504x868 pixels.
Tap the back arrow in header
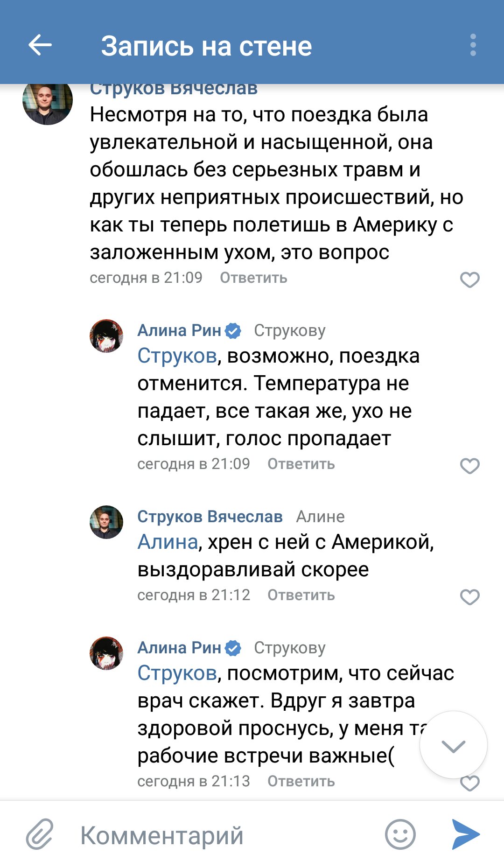coord(40,45)
